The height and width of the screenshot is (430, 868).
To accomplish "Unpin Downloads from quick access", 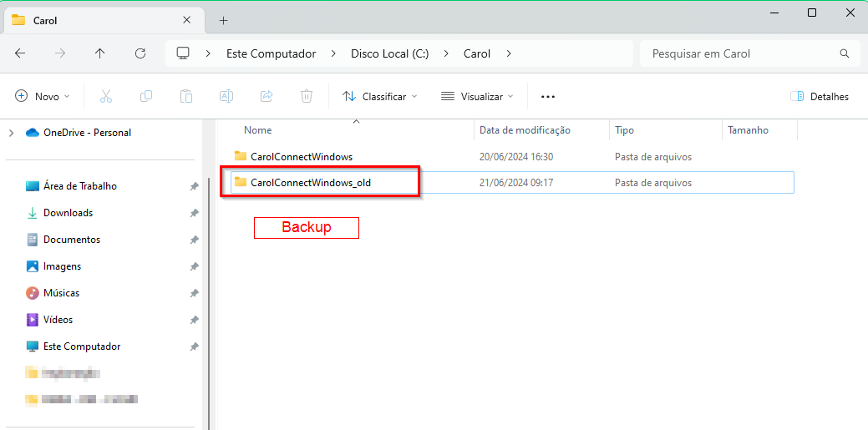I will pyautogui.click(x=194, y=213).
